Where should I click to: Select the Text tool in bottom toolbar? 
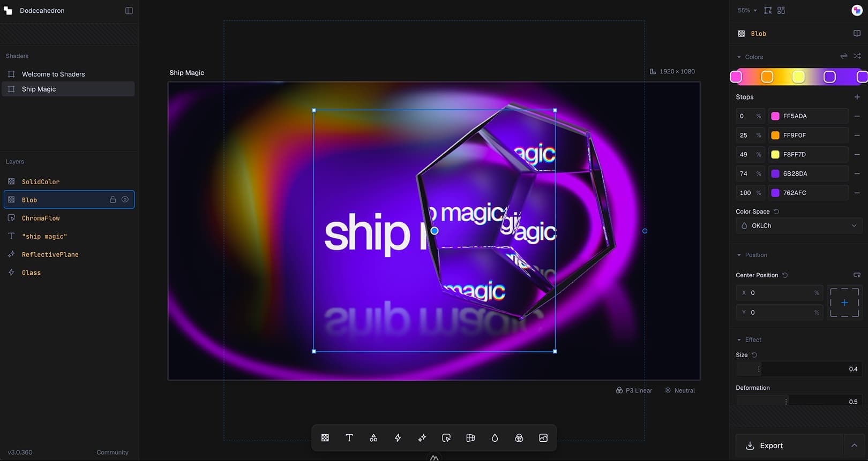tap(349, 438)
